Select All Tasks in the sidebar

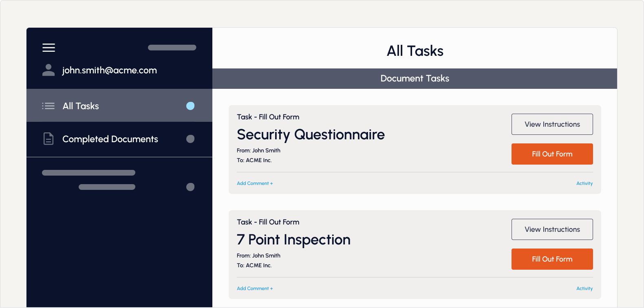[x=119, y=106]
